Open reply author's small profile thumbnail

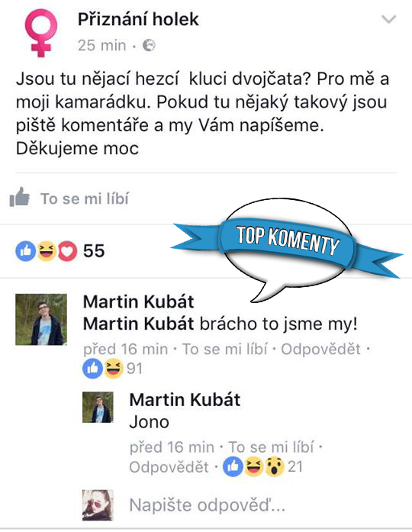point(98,407)
